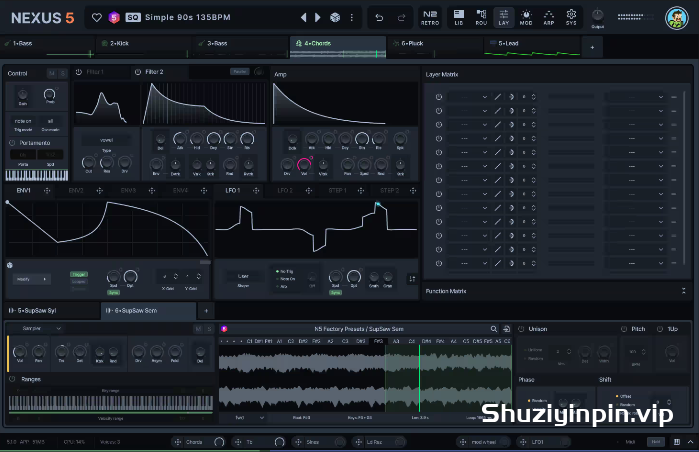
Task: Click the user avatar icon
Action: [x=677, y=18]
